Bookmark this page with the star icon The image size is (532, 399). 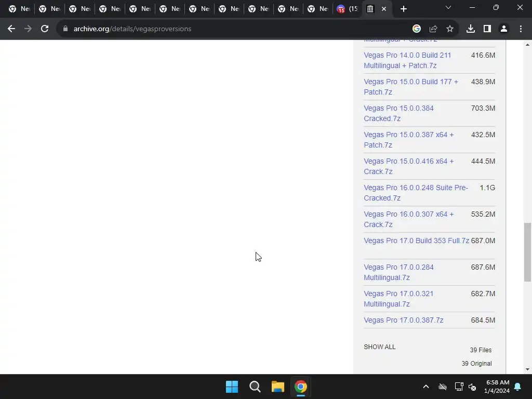[449, 29]
